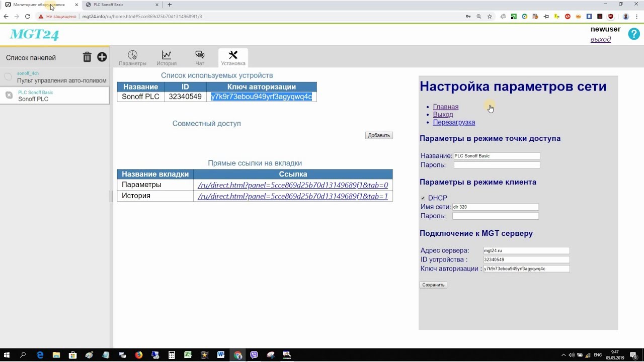Click the ENG language indicator
The width and height of the screenshot is (644, 362).
click(x=598, y=355)
